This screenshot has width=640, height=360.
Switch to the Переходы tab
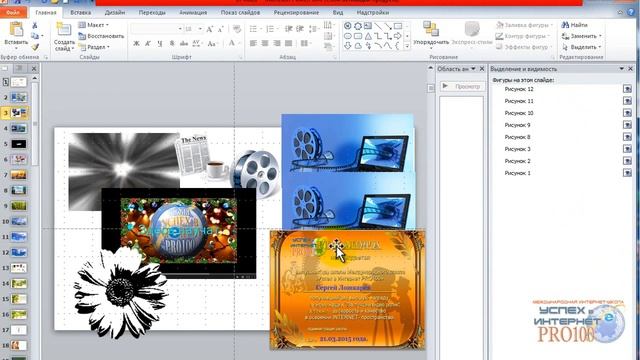pos(152,13)
